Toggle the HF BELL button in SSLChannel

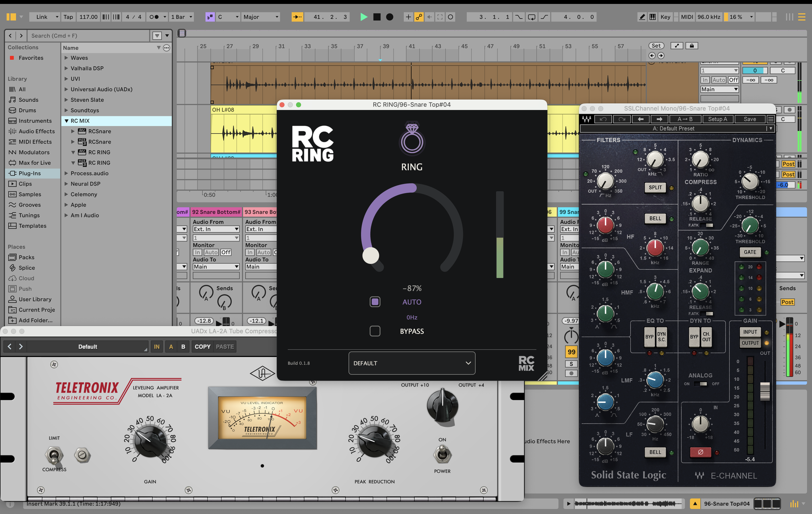pyautogui.click(x=655, y=218)
